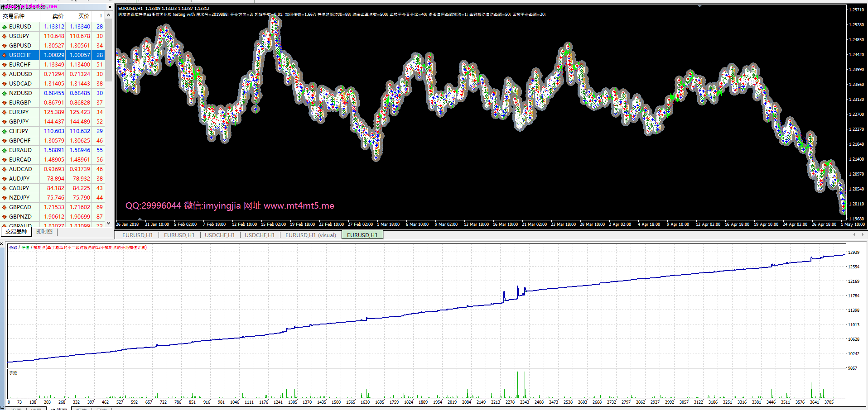
Task: Click the arrow icon beside EURCHF
Action: coord(4,65)
